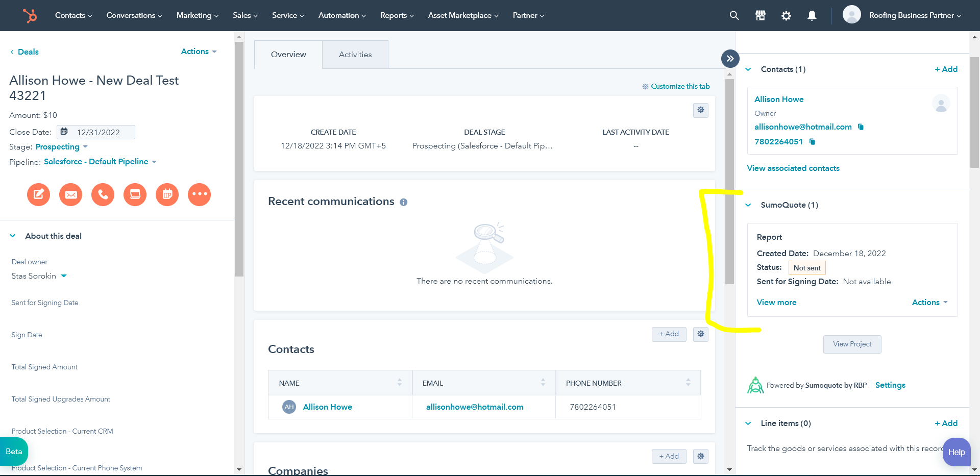Copy Allison Howe's email address with copy icon

point(861,127)
